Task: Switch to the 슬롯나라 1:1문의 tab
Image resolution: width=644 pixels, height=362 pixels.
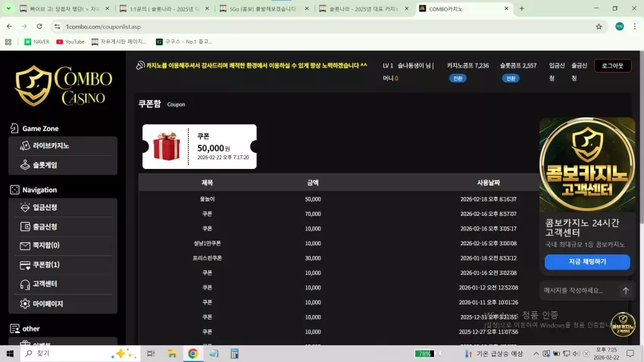Action: point(164,8)
